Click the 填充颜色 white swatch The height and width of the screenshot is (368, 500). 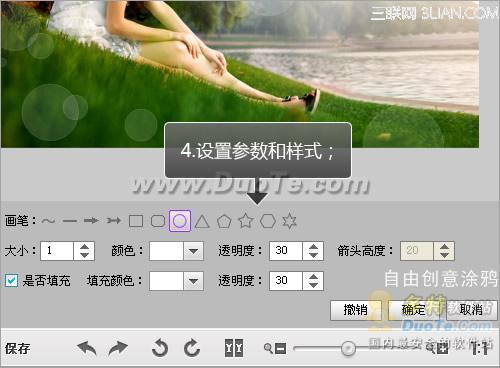coord(167,281)
